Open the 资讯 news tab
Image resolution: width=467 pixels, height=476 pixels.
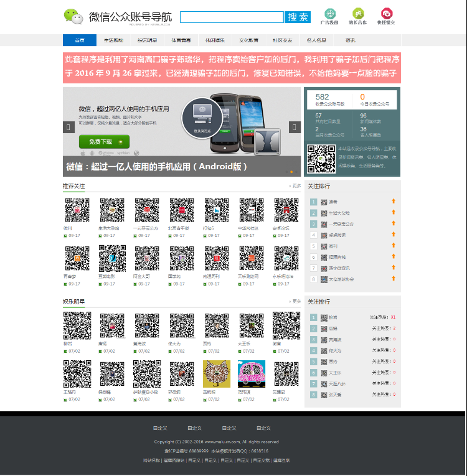coord(350,40)
